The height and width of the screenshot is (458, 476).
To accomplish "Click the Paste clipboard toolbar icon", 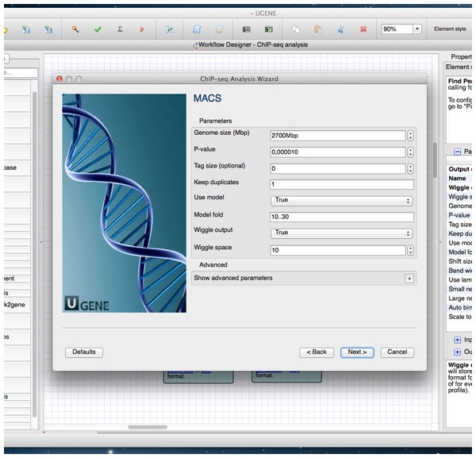I will tap(318, 29).
